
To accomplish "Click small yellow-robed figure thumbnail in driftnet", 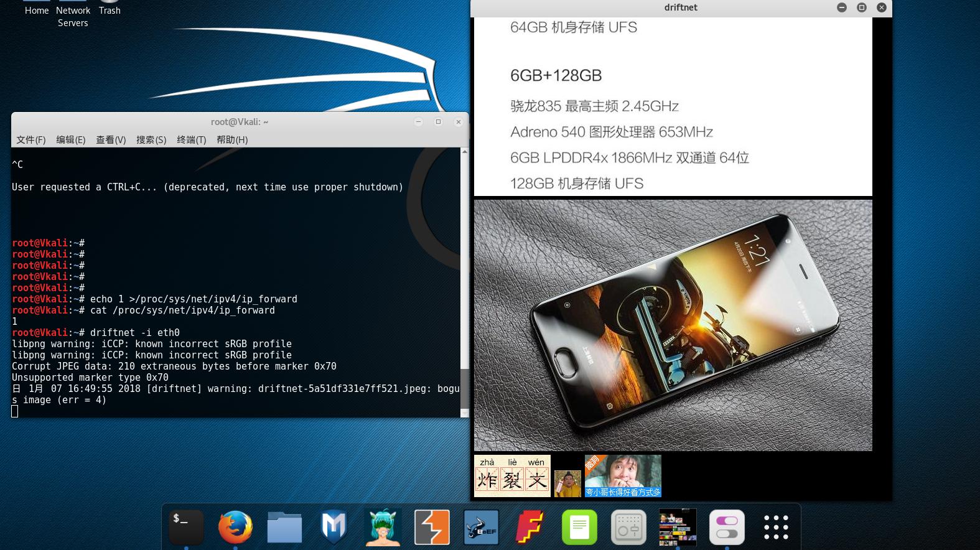I will [567, 483].
